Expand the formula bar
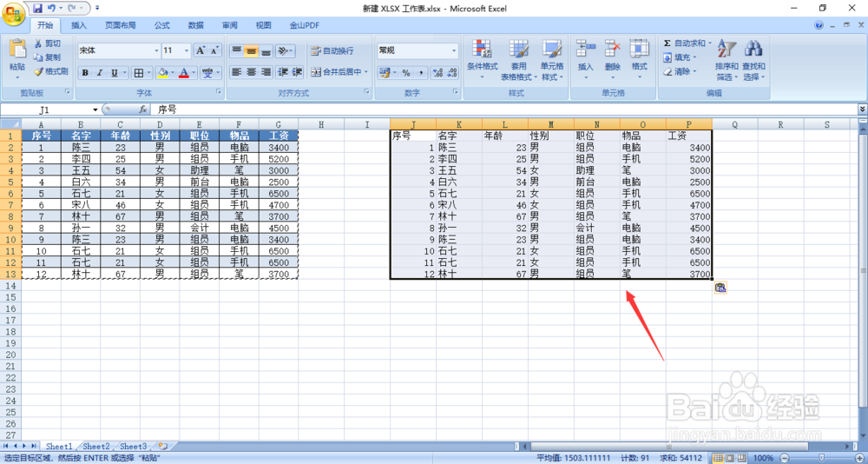This screenshot has height=464, width=868. [x=862, y=109]
